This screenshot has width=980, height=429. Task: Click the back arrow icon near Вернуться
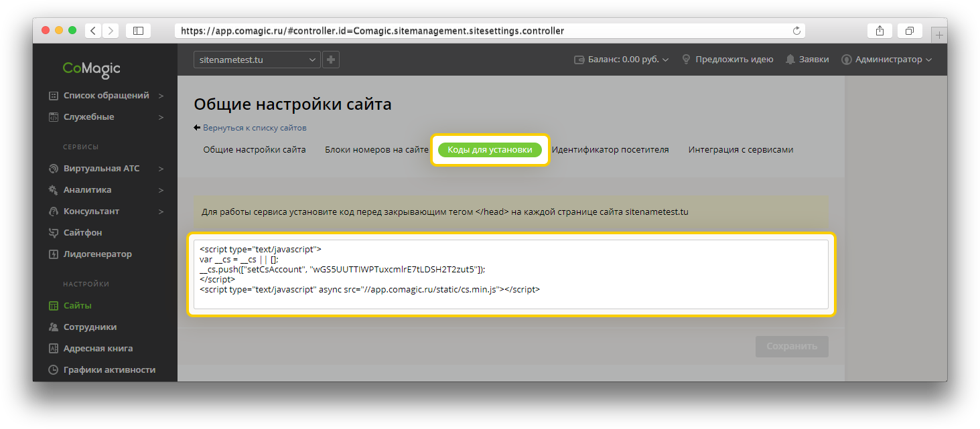pyautogui.click(x=197, y=128)
